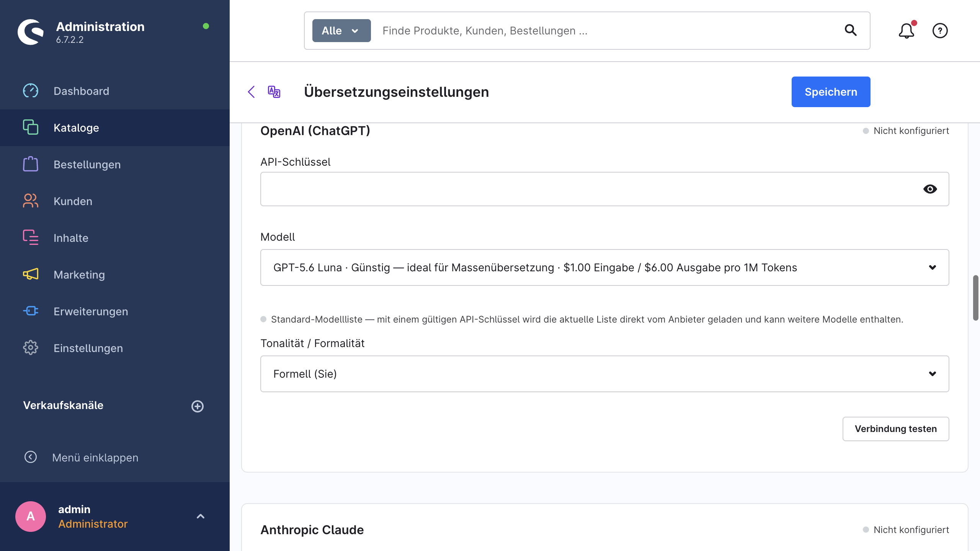Click the Kunden people icon
980x551 pixels.
[31, 201]
